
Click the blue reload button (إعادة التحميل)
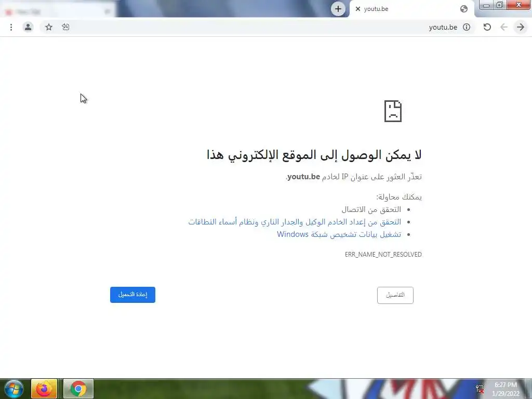[x=132, y=295]
